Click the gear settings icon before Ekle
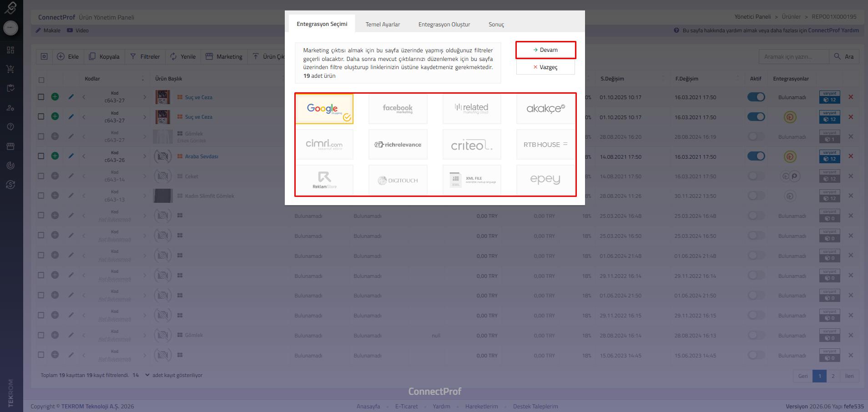868x412 pixels. click(x=44, y=56)
